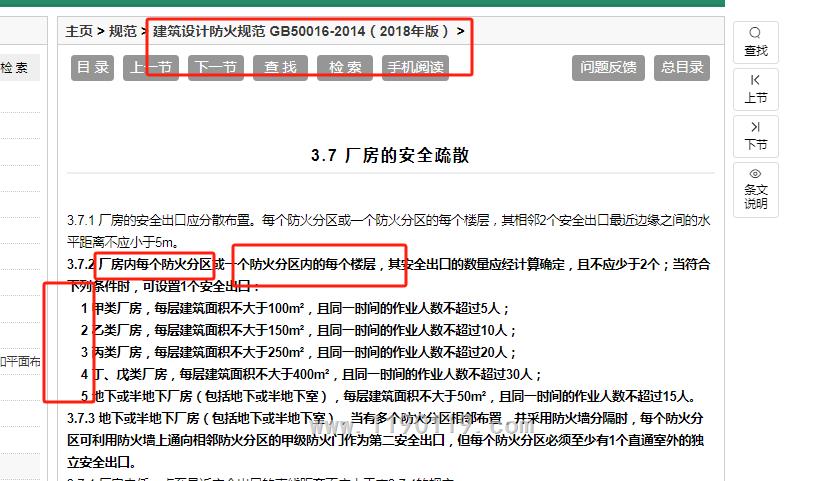
Task: Submit feedback via 问题反馈 button
Action: click(x=608, y=68)
